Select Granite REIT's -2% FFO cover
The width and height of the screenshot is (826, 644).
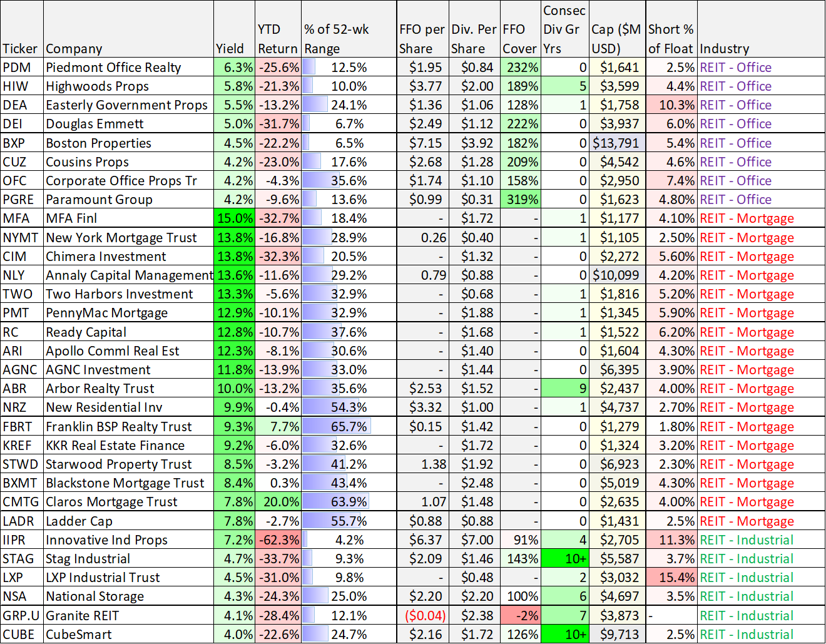pyautogui.click(x=519, y=616)
